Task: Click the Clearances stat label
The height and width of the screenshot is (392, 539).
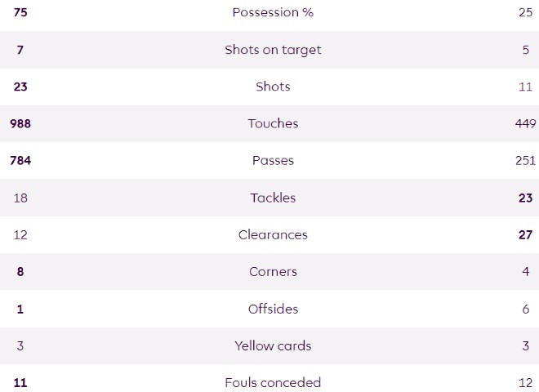Action: [x=273, y=234]
